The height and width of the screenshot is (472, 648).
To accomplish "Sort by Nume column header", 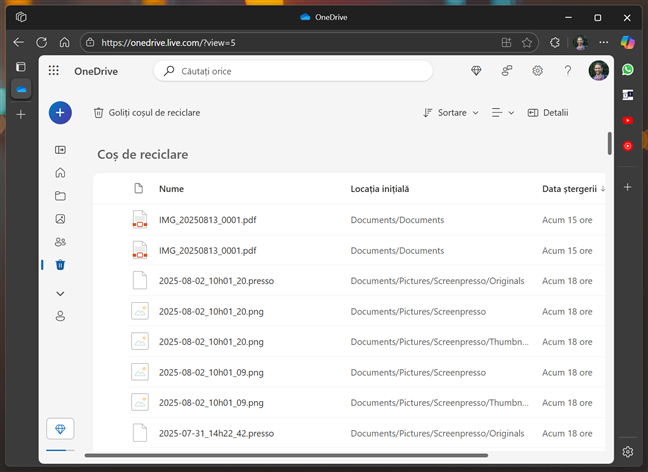I will [x=171, y=189].
